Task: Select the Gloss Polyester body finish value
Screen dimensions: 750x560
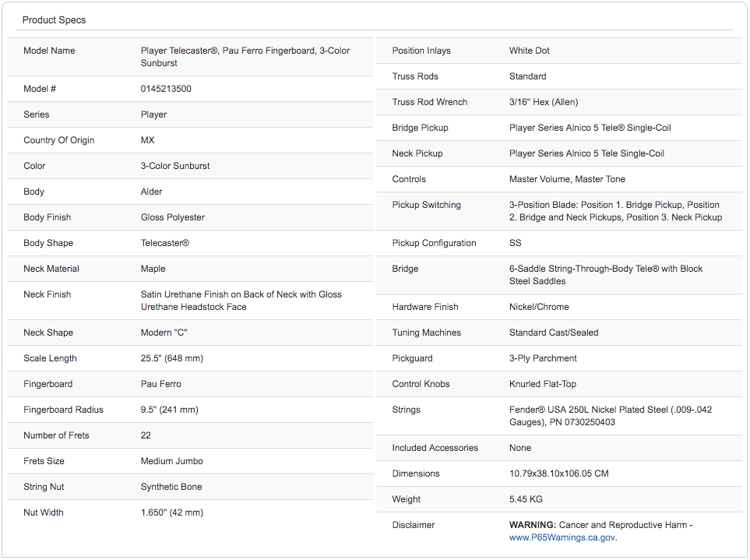Action: coord(173,217)
